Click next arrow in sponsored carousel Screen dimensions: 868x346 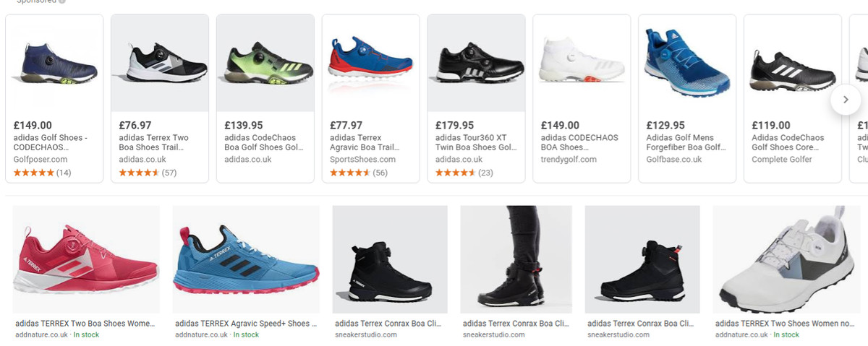pyautogui.click(x=846, y=100)
